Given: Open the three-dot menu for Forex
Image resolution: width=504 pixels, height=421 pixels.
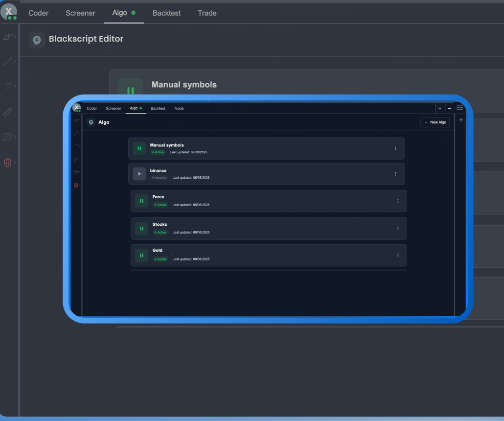Looking at the screenshot, I should 398,201.
